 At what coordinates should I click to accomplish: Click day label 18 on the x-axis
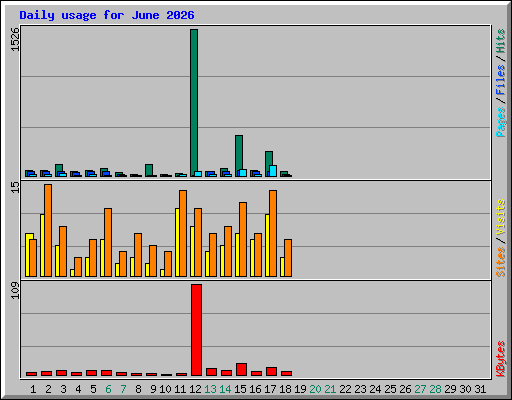tap(285, 389)
